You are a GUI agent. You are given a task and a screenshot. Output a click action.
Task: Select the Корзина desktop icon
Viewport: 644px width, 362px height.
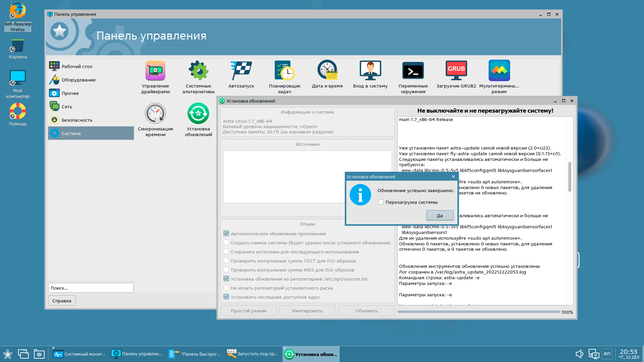tap(18, 49)
